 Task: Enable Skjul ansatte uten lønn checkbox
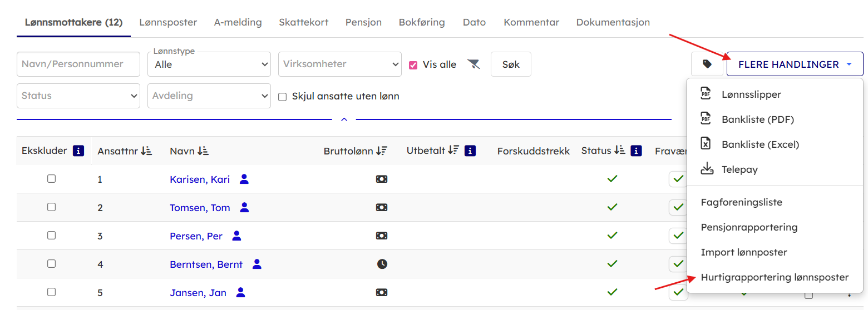click(x=283, y=97)
